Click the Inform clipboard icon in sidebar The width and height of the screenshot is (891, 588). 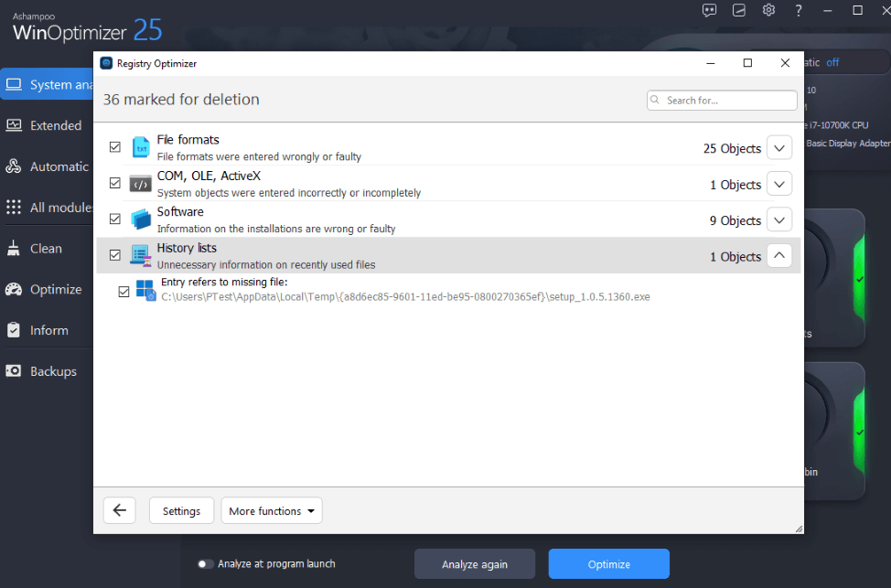click(x=14, y=330)
